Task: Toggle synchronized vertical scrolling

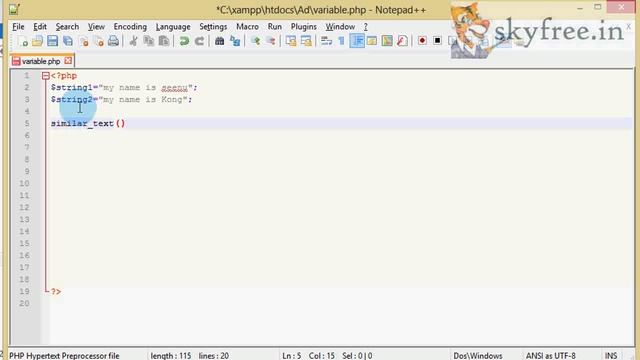Action: point(291,41)
